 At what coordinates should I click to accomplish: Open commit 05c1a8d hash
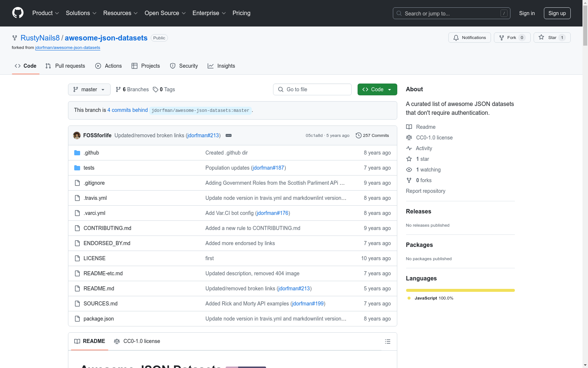pyautogui.click(x=314, y=135)
